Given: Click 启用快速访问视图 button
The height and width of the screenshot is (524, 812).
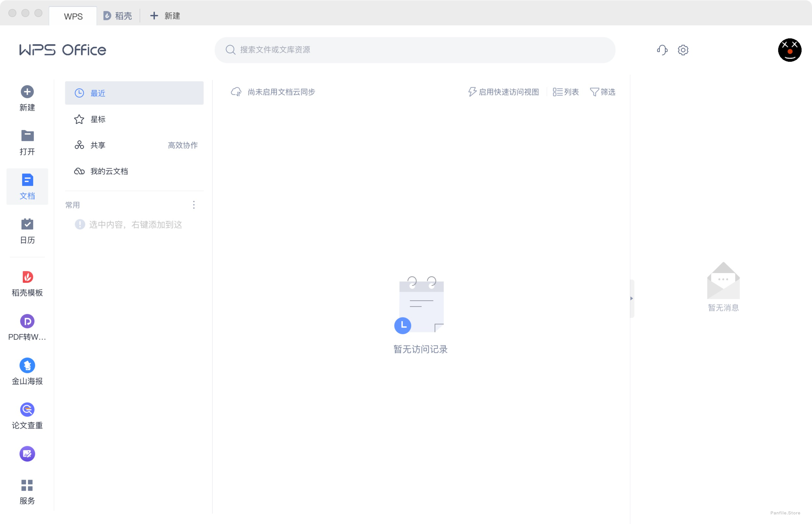Looking at the screenshot, I should [504, 92].
